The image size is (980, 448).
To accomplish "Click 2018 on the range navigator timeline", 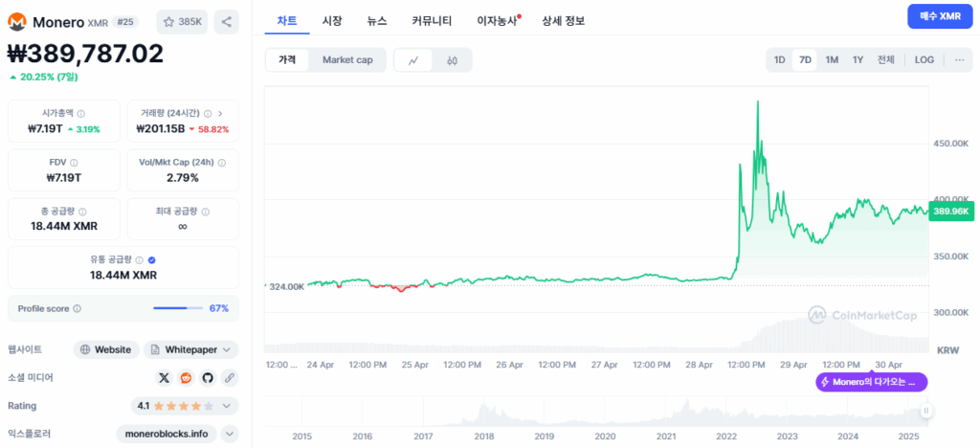I will [483, 436].
